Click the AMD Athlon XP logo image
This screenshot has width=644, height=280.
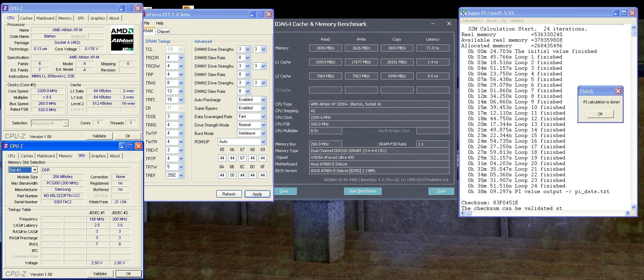click(122, 40)
